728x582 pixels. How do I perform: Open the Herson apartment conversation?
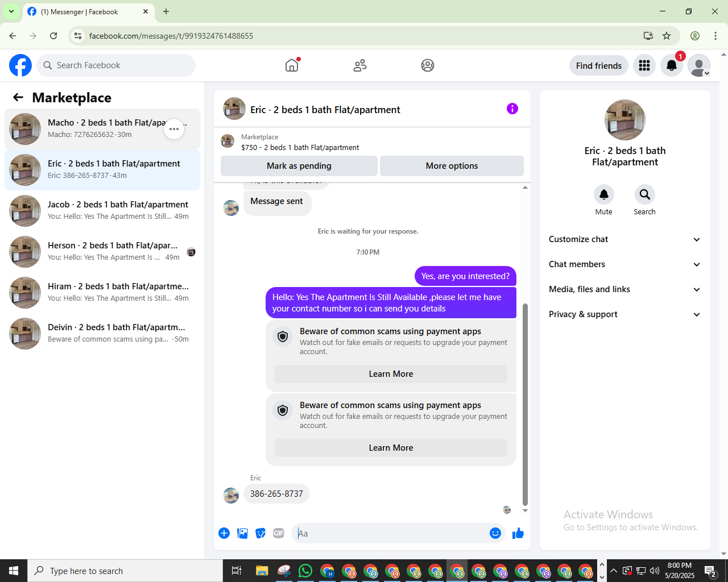point(102,252)
